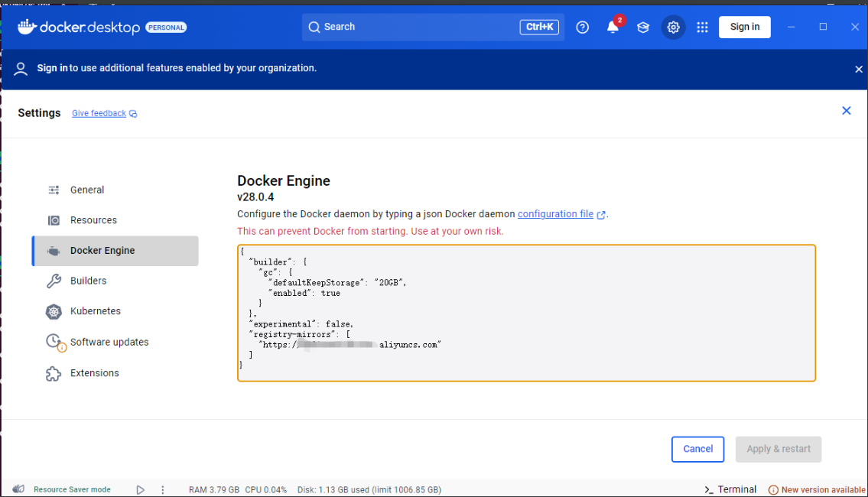Click the Settings gear icon
The image size is (868, 497).
(x=673, y=27)
